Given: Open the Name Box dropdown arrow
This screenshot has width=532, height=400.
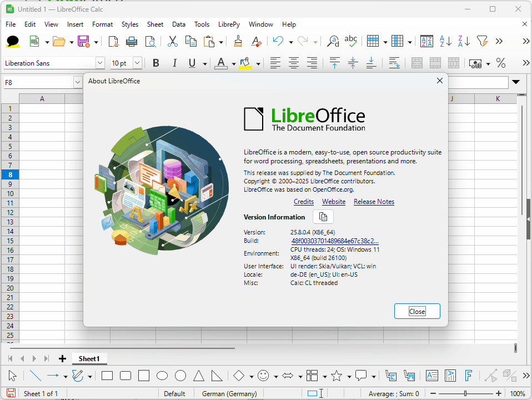Looking at the screenshot, I should pos(78,83).
